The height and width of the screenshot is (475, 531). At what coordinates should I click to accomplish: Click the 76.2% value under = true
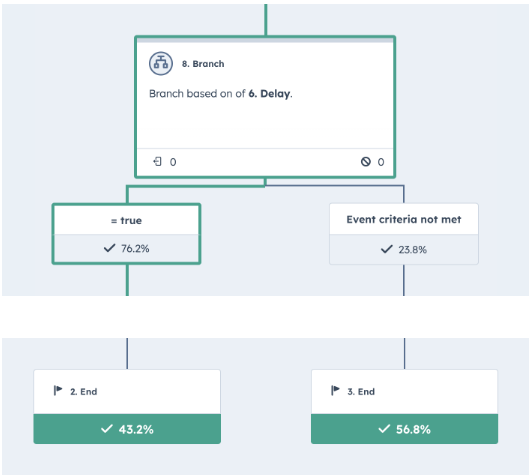(x=135, y=249)
